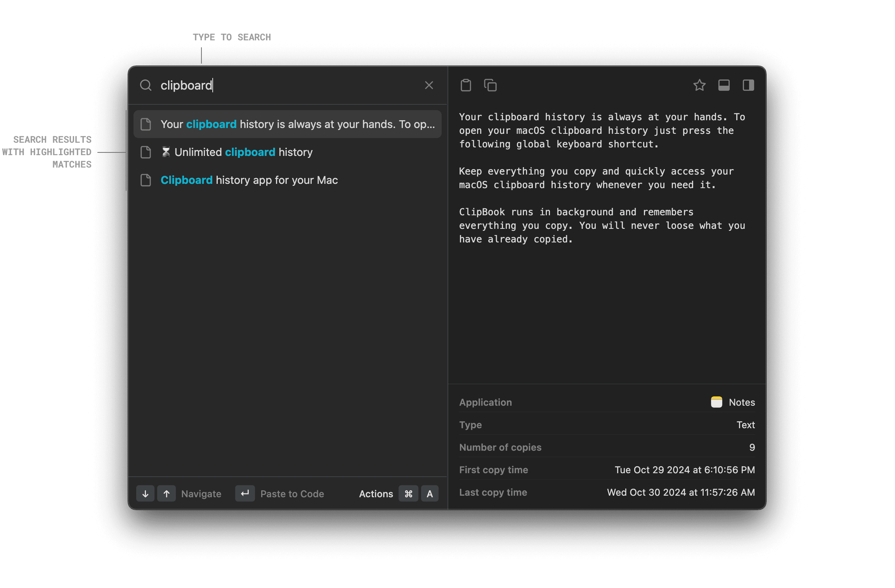The image size is (895, 588).
Task: Click the A key icon in footer
Action: pyautogui.click(x=430, y=494)
